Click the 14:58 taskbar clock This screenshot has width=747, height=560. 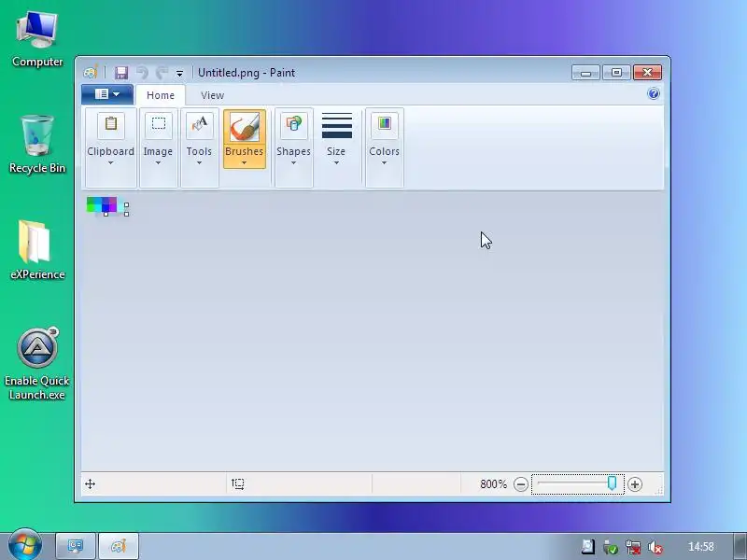(x=701, y=547)
